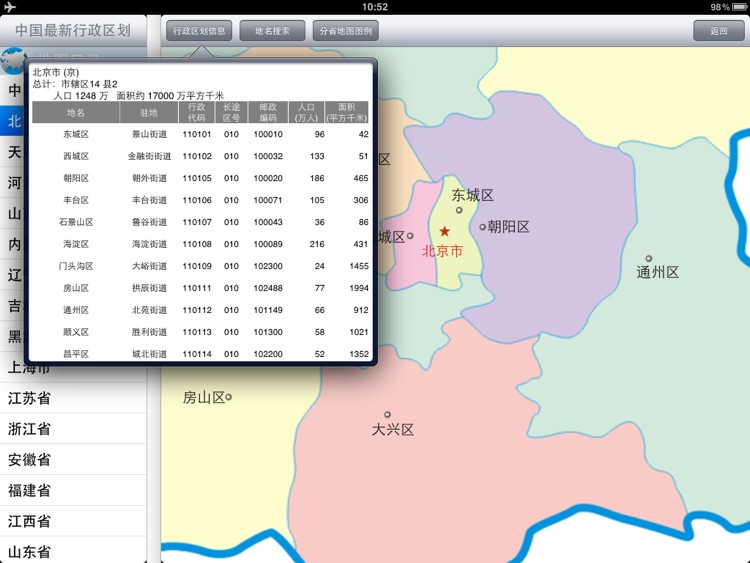750x563 pixels.
Task: Select 福建省 in the province list
Action: (x=73, y=490)
